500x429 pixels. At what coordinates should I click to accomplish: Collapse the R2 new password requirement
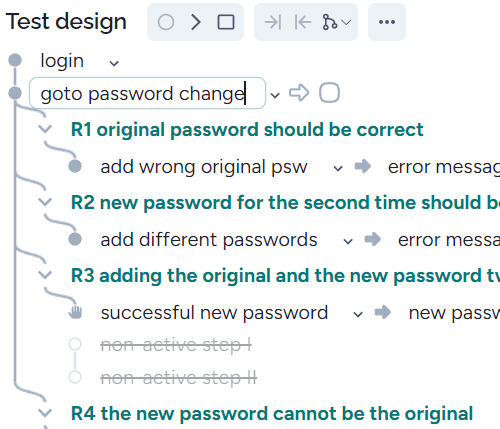45,201
